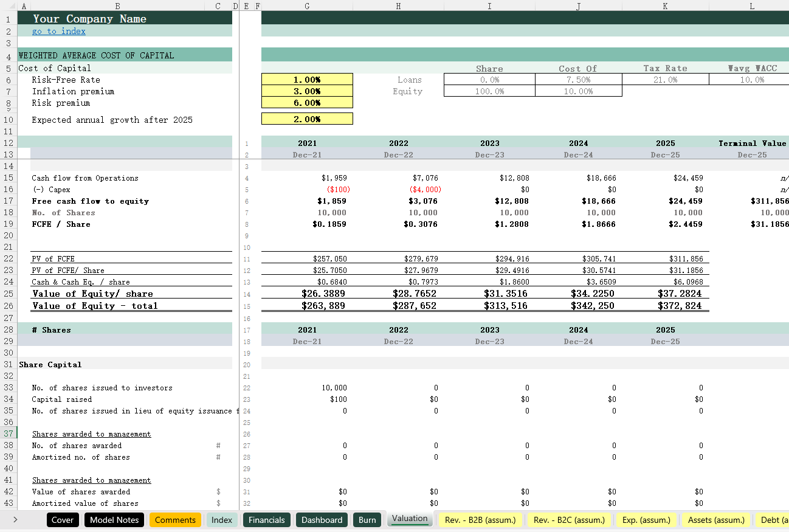Screen dimensions: 789x532
Task: Switch to the Model Notes tab
Action: [114, 520]
